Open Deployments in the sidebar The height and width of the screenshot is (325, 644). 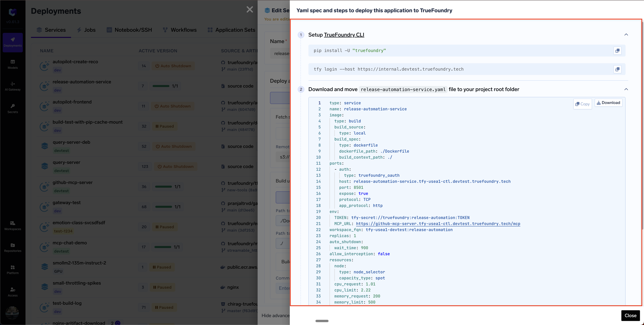pyautogui.click(x=13, y=42)
